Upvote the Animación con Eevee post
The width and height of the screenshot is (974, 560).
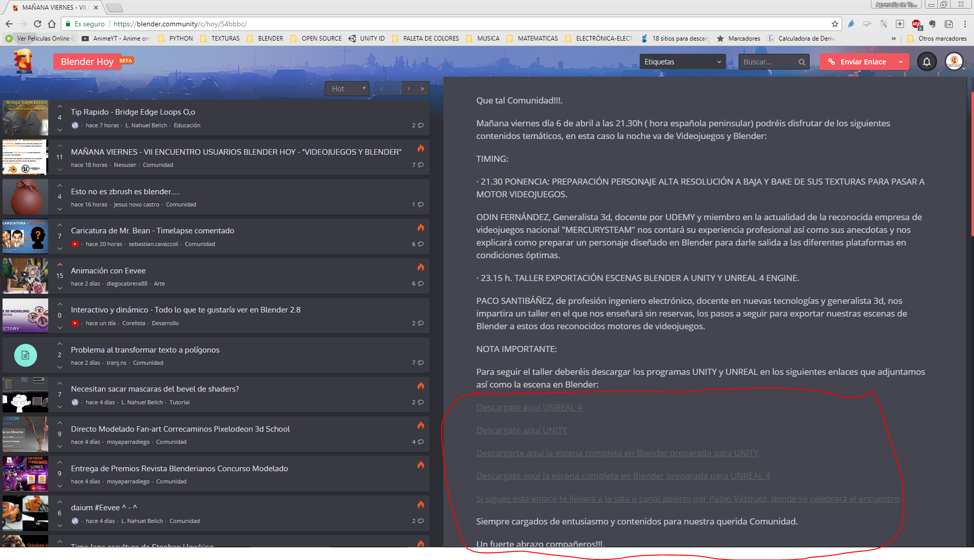pos(60,265)
